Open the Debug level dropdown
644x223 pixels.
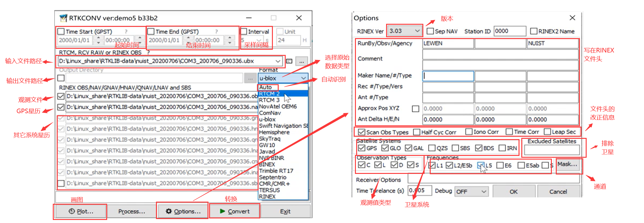(x=471, y=192)
